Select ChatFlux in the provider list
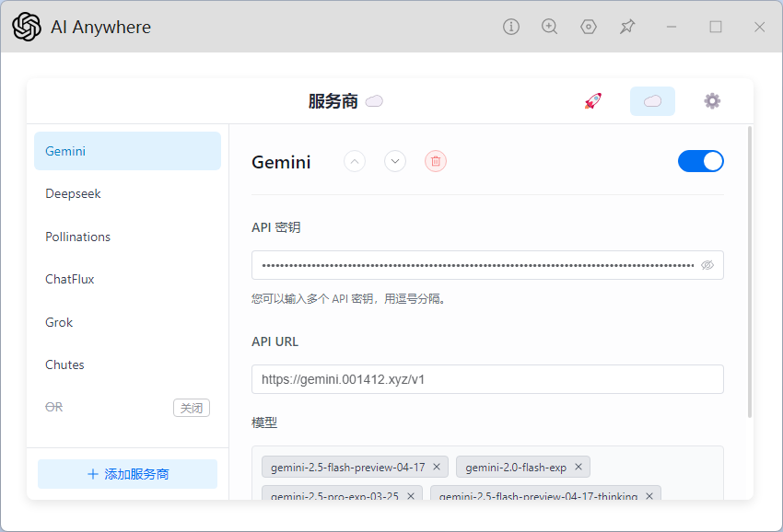Viewport: 783px width, 532px height. click(x=127, y=279)
